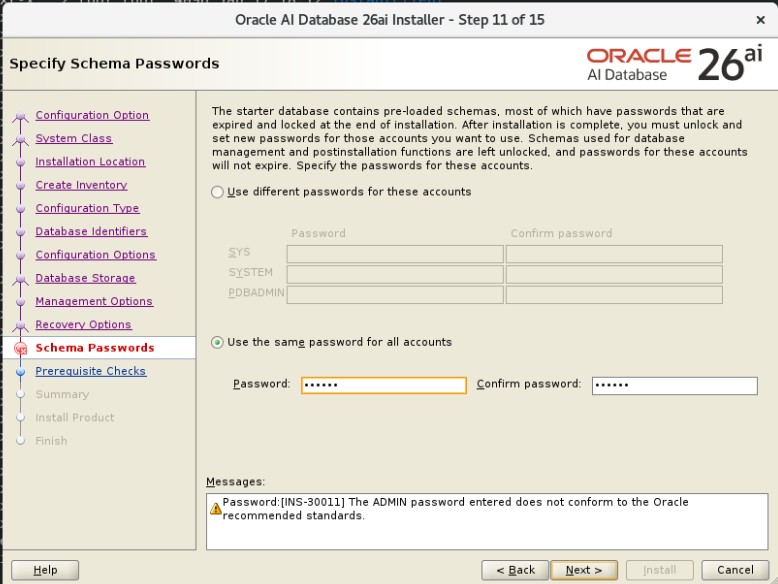Click the Back button
Screen dimensions: 778x584
[515, 570]
